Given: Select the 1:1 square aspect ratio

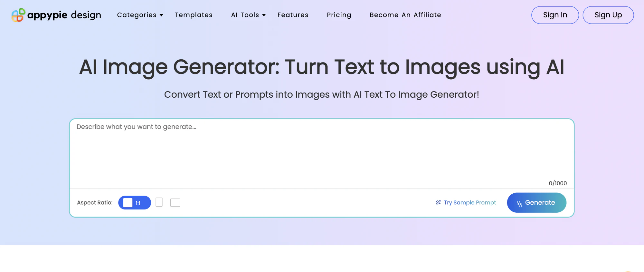Looking at the screenshot, I should pyautogui.click(x=135, y=203).
